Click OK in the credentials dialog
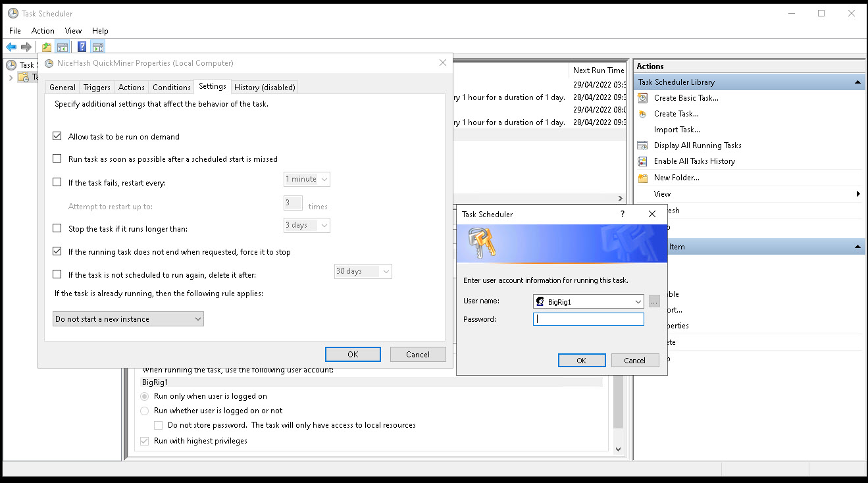 click(582, 360)
